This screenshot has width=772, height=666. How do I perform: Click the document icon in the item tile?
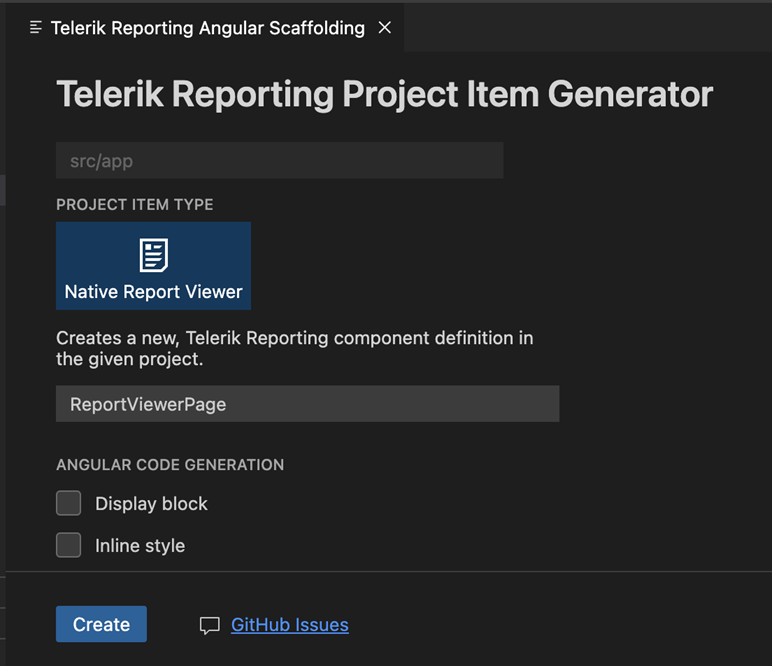tap(153, 255)
